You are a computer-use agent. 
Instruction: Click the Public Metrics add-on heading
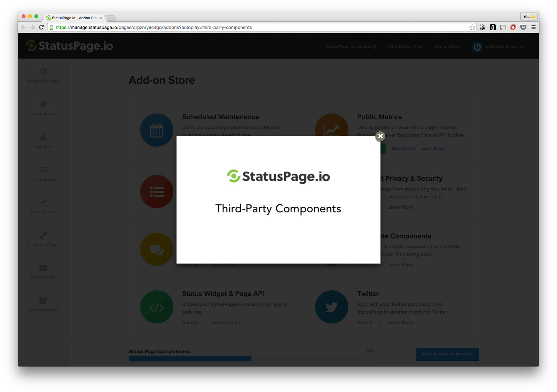[x=379, y=117]
